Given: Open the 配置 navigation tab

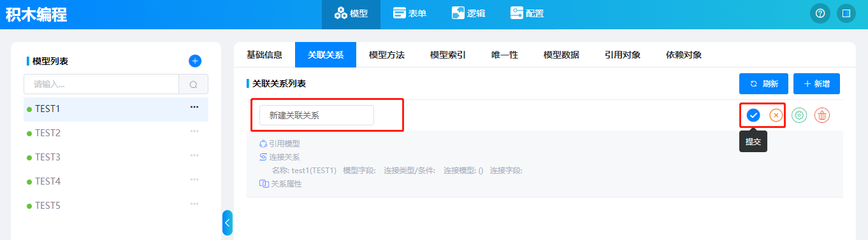Looking at the screenshot, I should 527,13.
